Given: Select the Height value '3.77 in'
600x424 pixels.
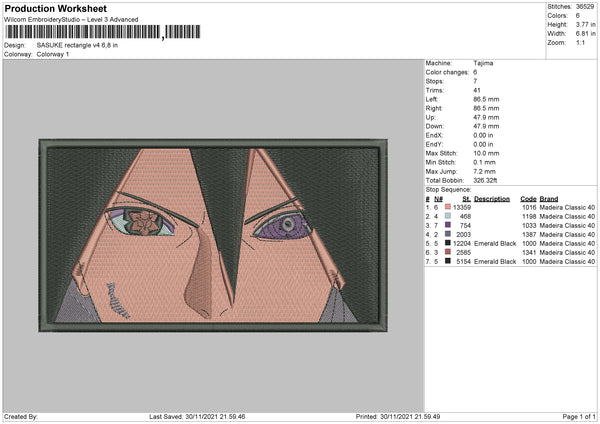Looking at the screenshot, I should coord(585,24).
